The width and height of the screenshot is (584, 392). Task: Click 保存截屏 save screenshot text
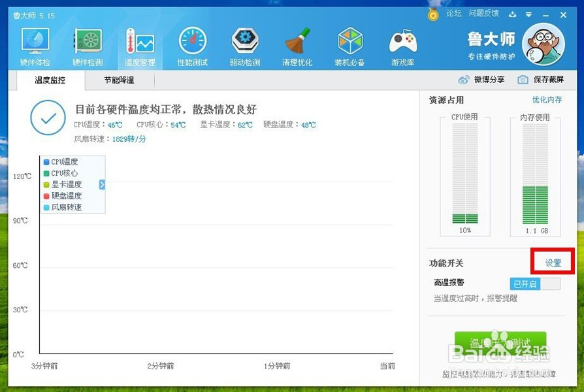coord(548,80)
